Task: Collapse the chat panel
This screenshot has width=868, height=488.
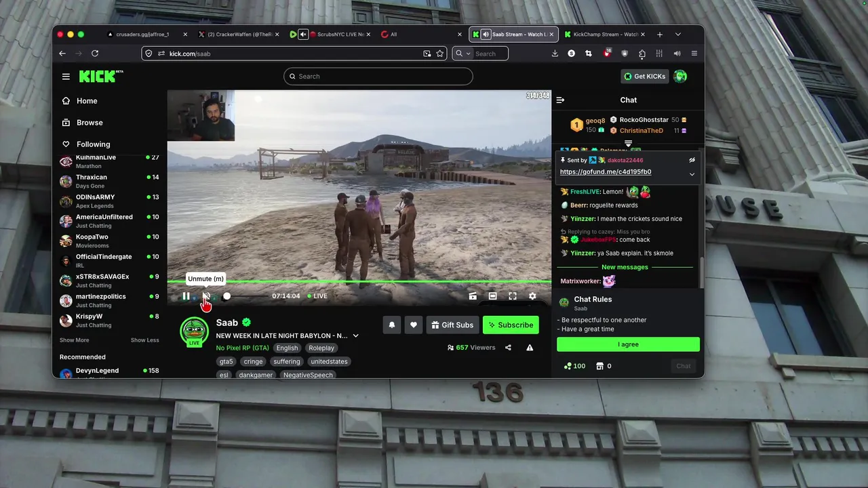Action: [560, 100]
